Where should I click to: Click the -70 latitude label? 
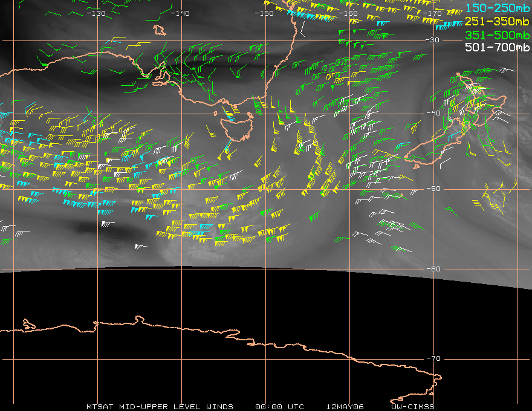(x=433, y=358)
